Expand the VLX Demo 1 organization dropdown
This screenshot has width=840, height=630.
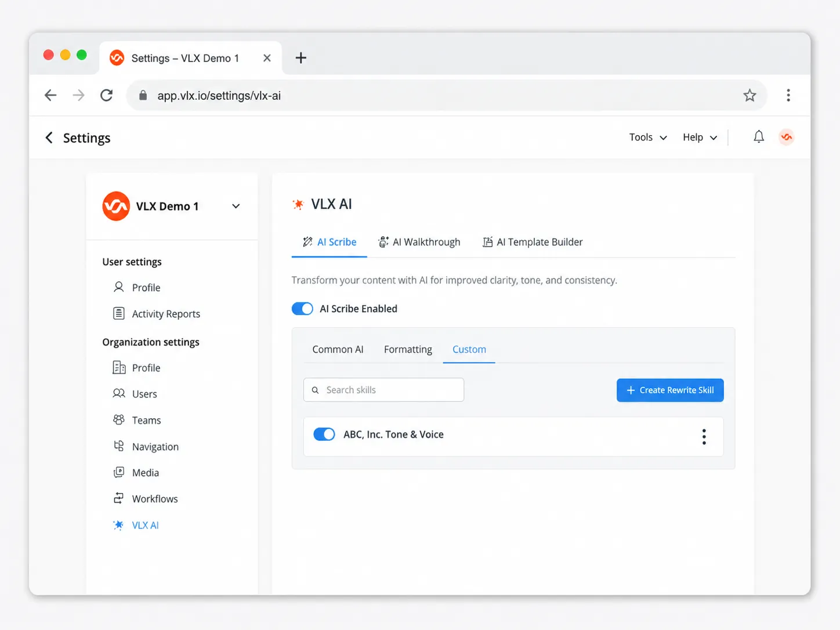click(236, 206)
